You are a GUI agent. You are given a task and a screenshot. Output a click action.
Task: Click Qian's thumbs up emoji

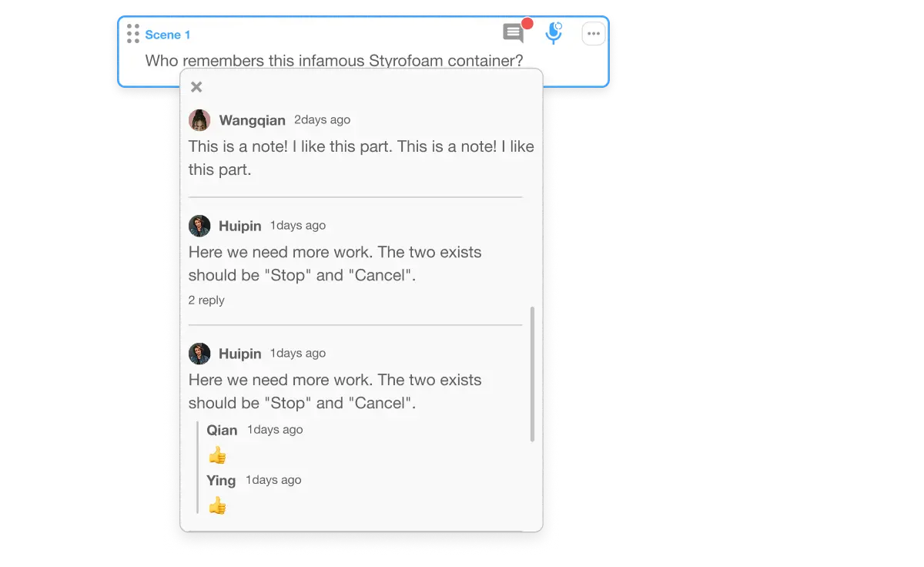(x=217, y=456)
